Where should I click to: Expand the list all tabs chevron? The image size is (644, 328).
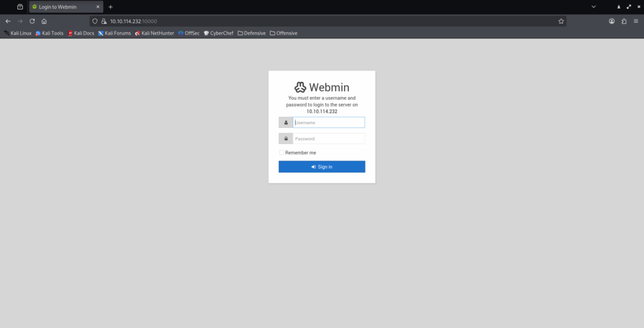592,6
